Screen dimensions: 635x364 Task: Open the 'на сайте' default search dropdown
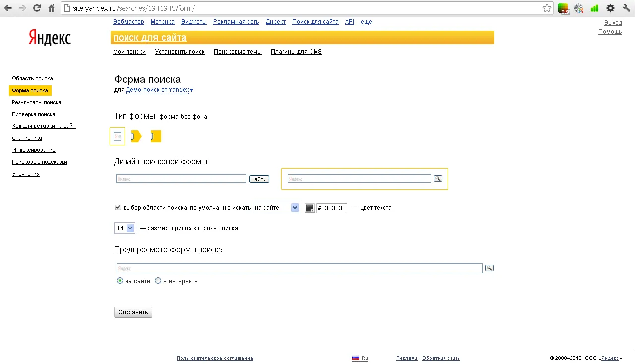click(x=276, y=208)
